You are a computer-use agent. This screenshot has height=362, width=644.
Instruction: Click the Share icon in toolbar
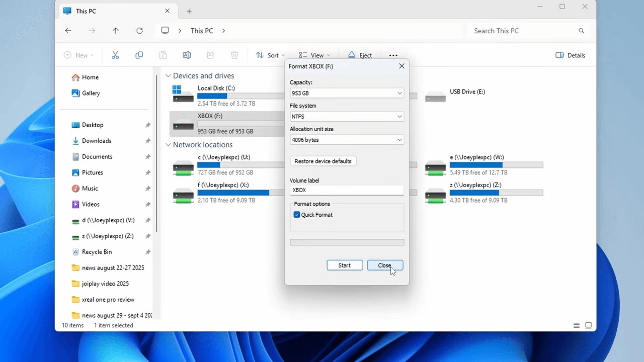(x=211, y=55)
